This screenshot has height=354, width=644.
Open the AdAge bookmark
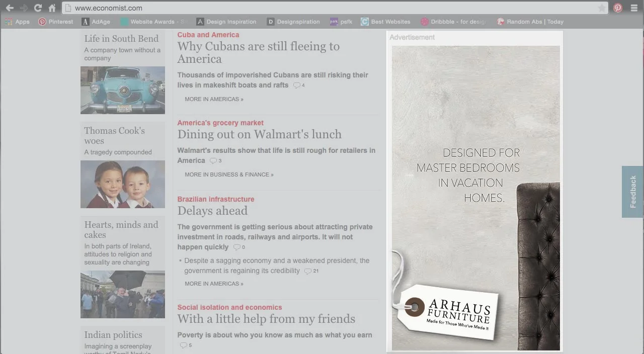(96, 22)
